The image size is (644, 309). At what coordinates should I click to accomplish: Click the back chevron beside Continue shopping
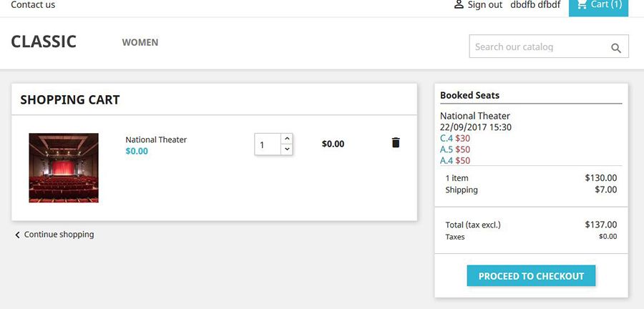(x=17, y=235)
